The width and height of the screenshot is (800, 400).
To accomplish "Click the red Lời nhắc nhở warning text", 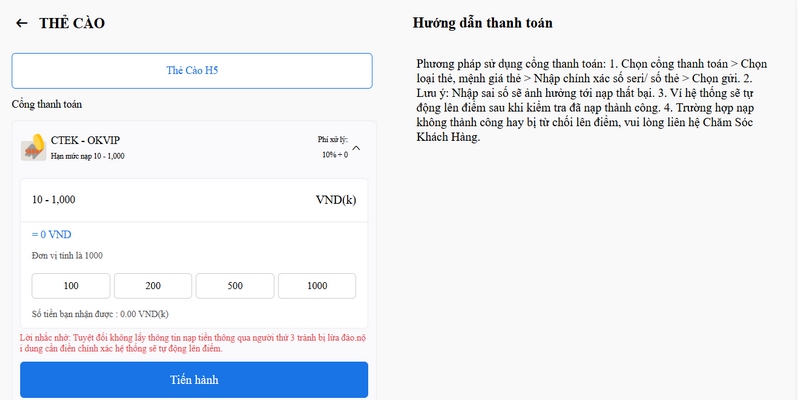I will pyautogui.click(x=193, y=343).
